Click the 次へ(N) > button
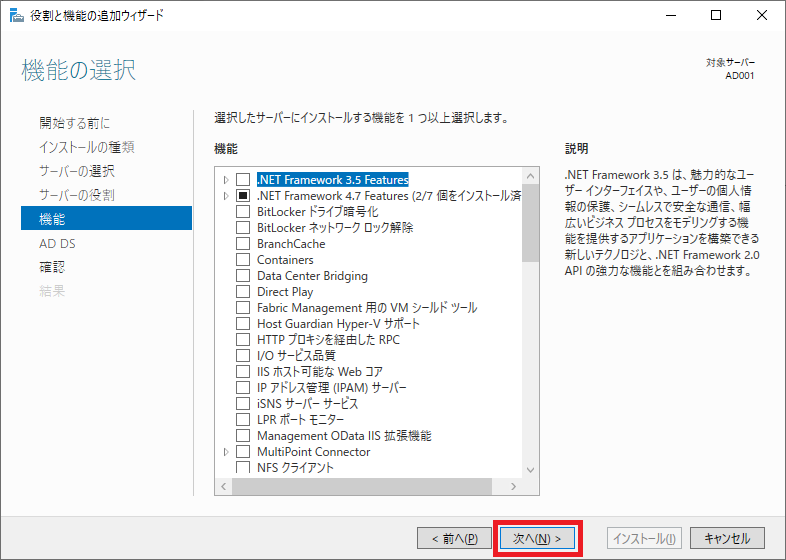786x560 pixels. pyautogui.click(x=537, y=538)
